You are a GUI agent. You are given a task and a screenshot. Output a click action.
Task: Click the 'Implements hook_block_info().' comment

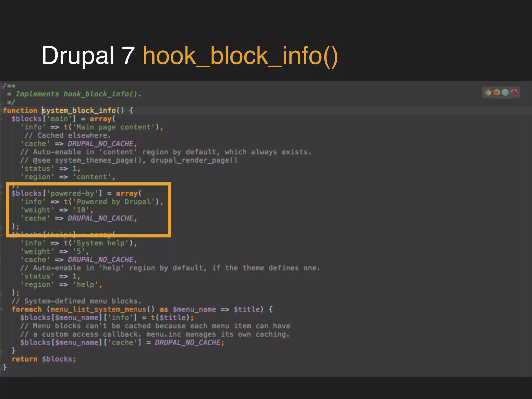click(78, 94)
